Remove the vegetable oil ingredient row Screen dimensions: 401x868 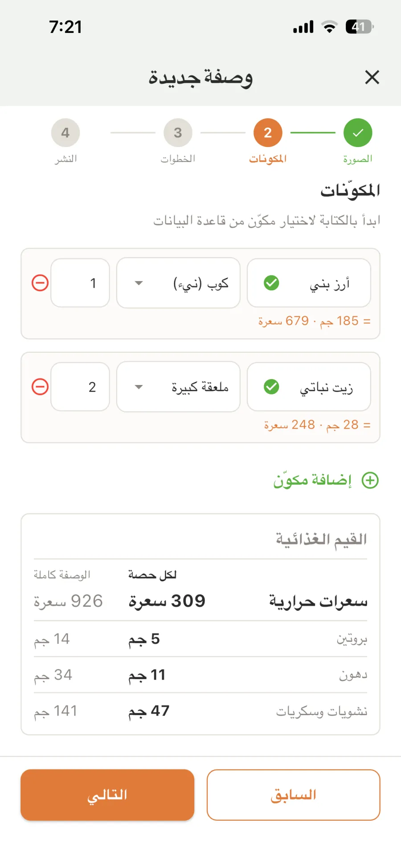coord(40,386)
